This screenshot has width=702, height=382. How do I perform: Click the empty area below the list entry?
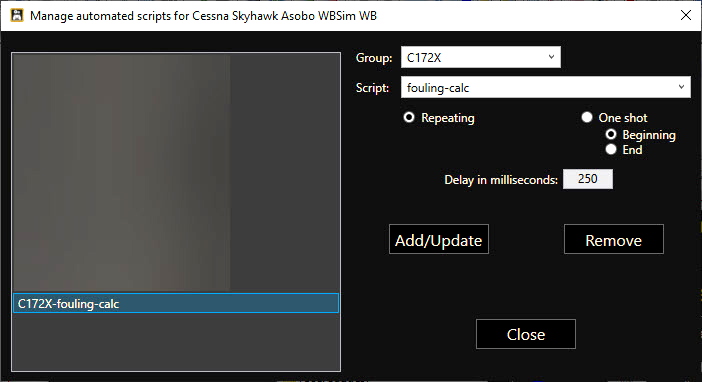coord(176,341)
